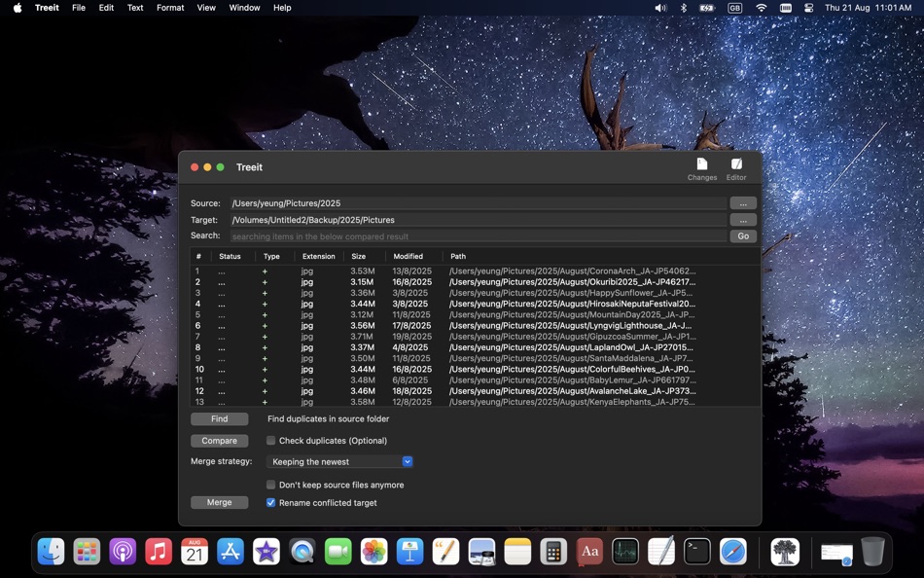Screen dimensions: 924x578
Task: Select row with LaplandOwl path
Action: coord(475,347)
